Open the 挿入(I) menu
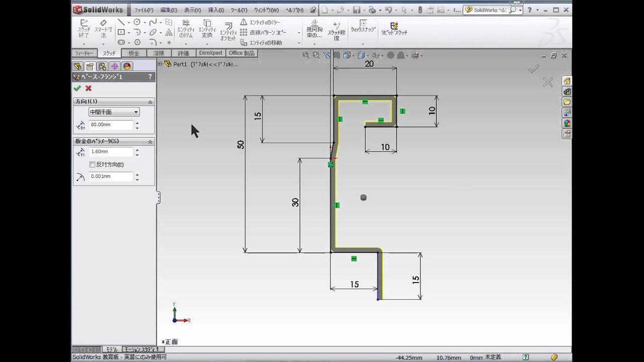644x362 pixels. coord(216,10)
